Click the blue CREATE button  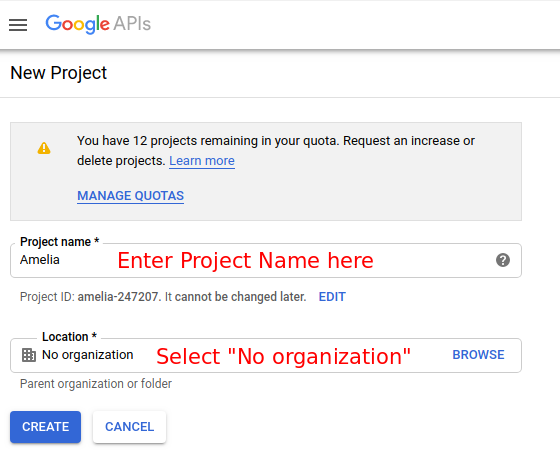pos(45,427)
